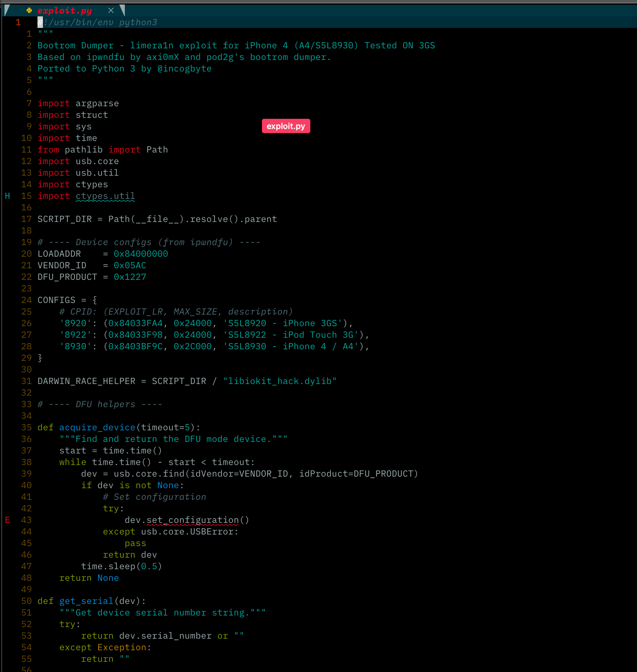Click the underlined 'set_configuration' call

tap(192, 520)
